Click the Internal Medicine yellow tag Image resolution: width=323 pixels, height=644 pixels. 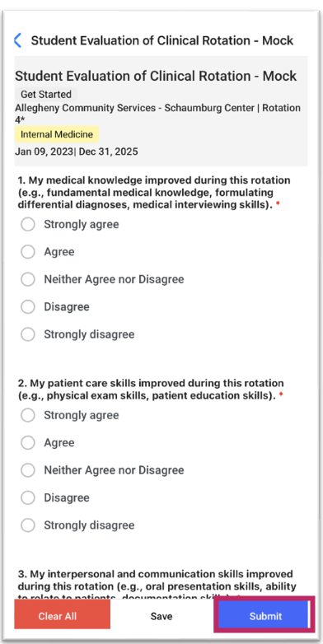tap(57, 134)
